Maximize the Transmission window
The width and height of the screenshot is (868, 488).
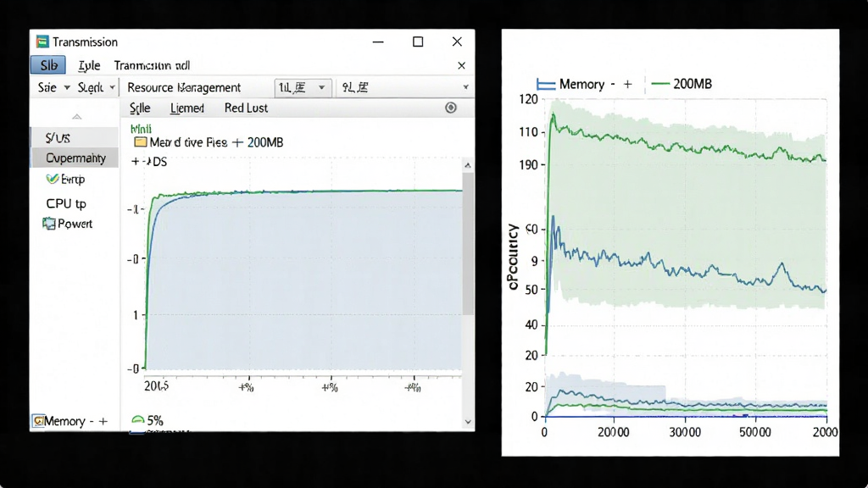point(418,42)
